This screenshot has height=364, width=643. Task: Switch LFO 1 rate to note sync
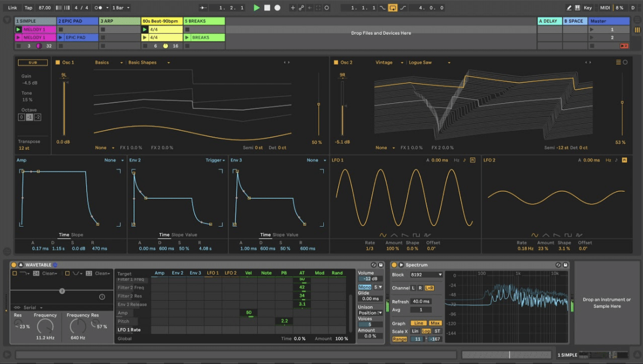coord(465,160)
